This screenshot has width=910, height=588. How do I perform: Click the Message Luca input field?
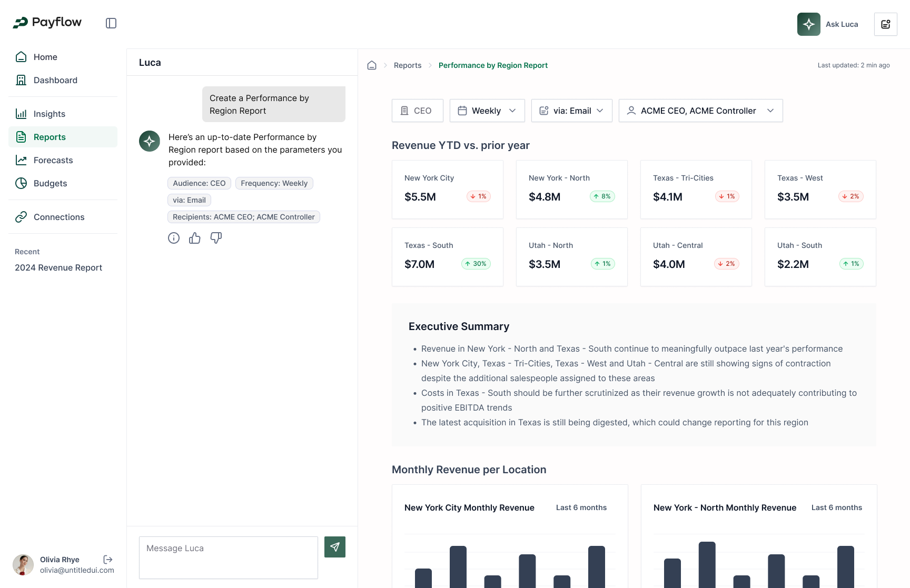tap(228, 557)
